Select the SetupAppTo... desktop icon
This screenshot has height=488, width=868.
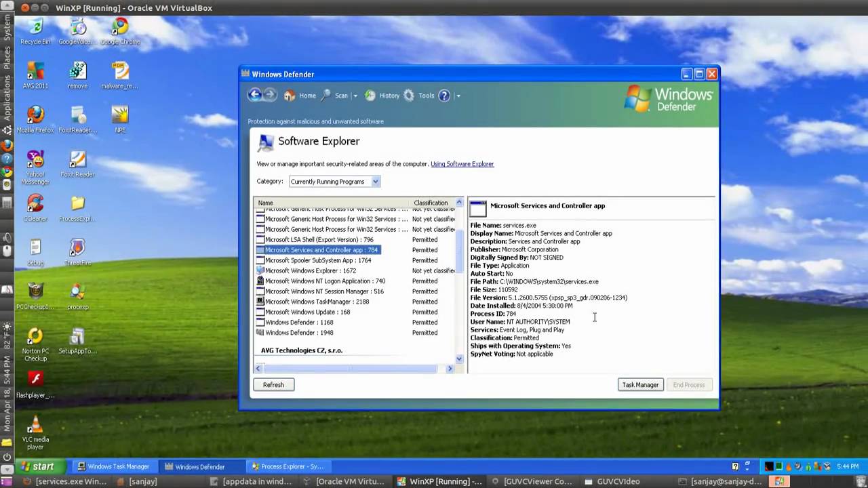[77, 340]
